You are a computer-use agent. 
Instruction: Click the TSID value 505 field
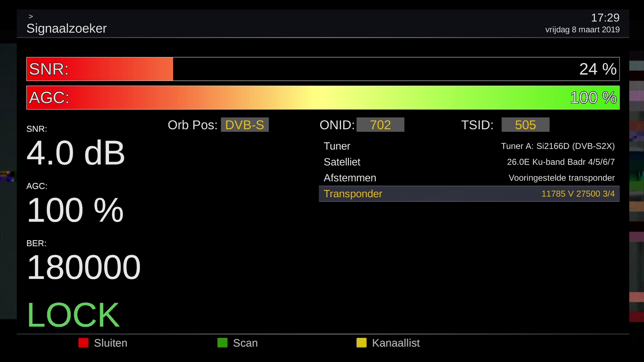[525, 125]
